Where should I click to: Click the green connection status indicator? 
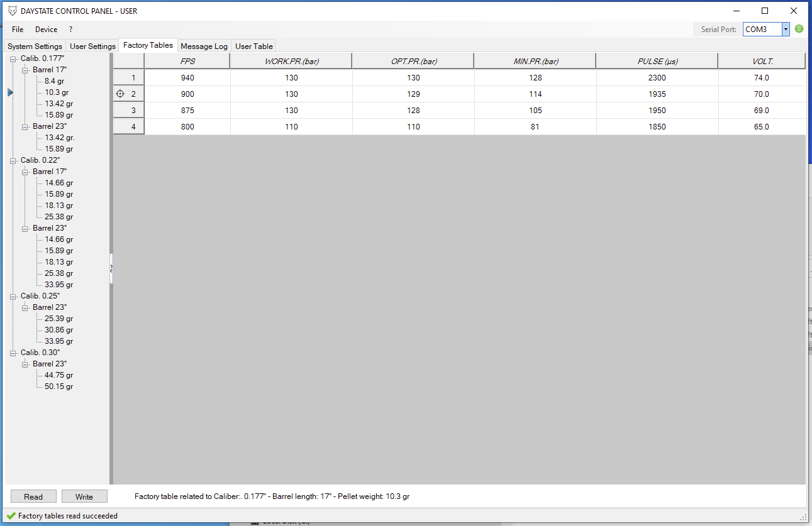coord(799,29)
